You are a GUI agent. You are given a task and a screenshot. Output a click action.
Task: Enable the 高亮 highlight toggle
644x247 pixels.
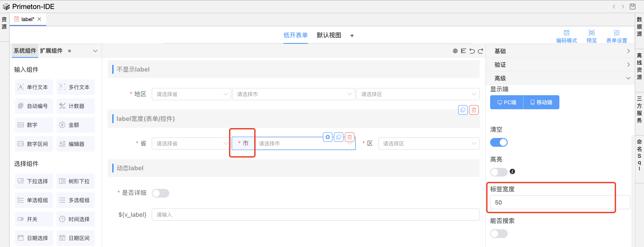498,172
